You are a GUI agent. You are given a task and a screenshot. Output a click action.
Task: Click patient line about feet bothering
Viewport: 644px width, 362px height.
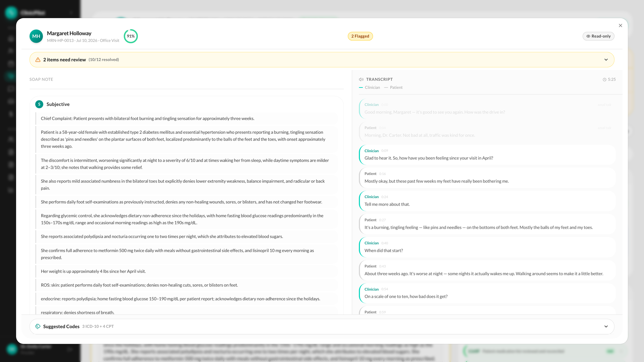coord(487,178)
